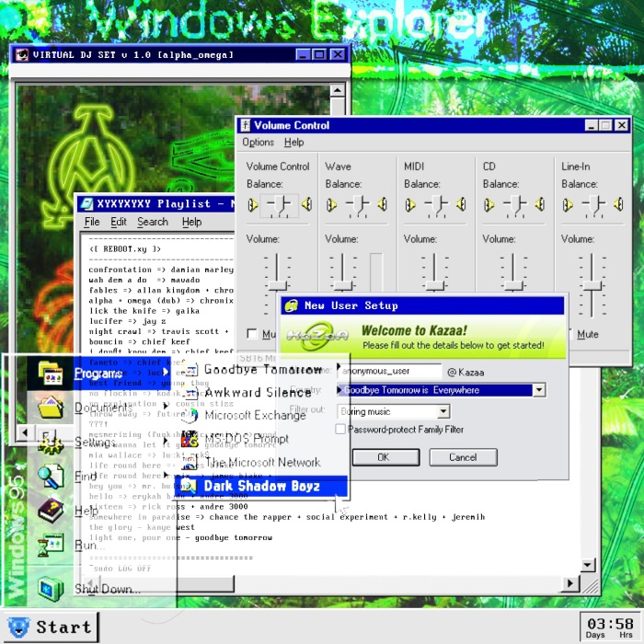Click the Kazaa logo in the setup banner
The image size is (644, 644).
point(317,336)
